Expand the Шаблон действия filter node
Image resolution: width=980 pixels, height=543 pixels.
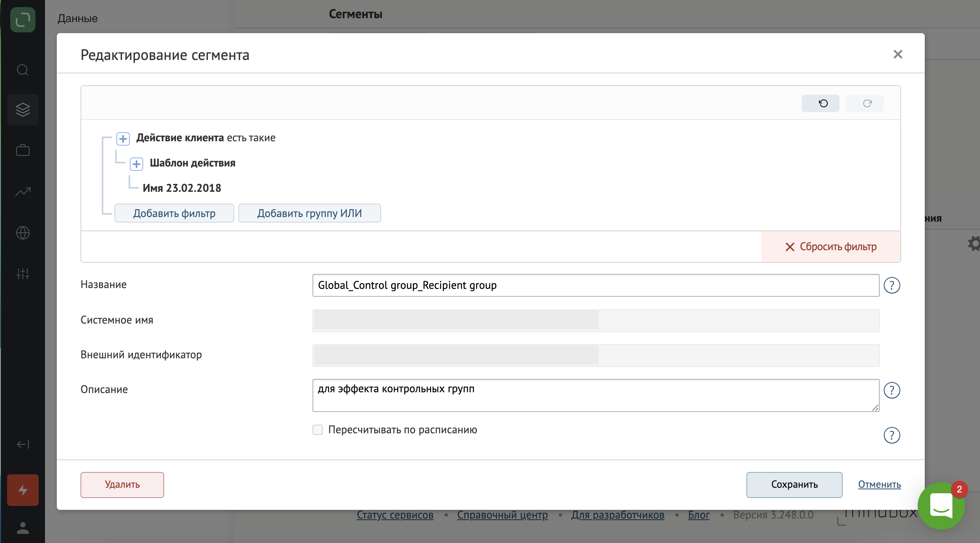pos(137,164)
